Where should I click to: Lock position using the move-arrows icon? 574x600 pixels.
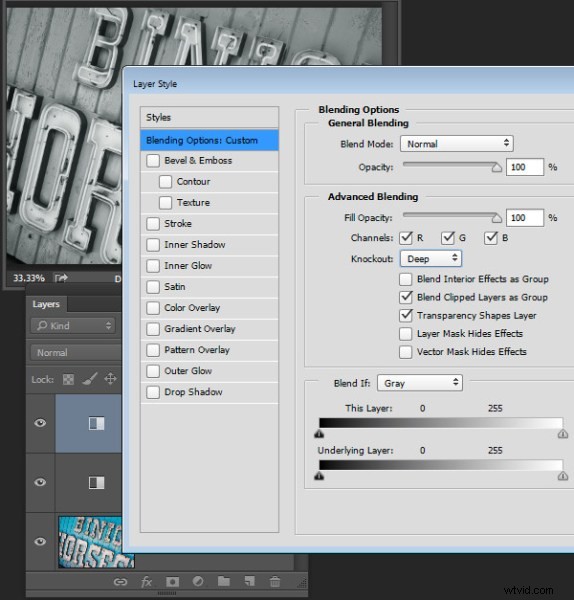(110, 379)
